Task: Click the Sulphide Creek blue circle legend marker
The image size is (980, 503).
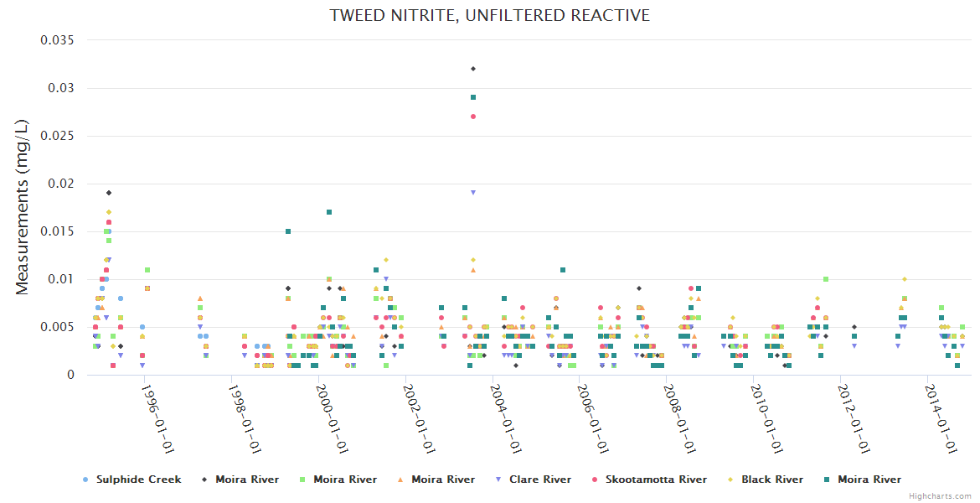Action: [x=85, y=480]
